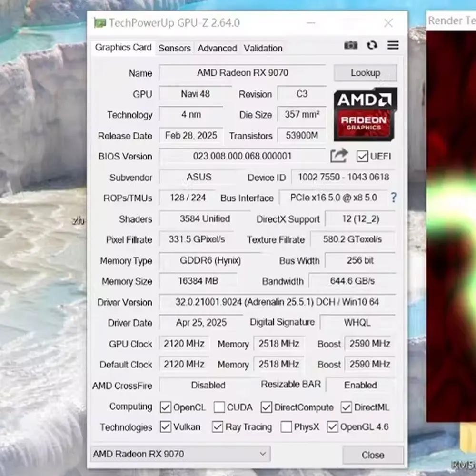Close GPU-Z with the title bar X

click(x=388, y=23)
